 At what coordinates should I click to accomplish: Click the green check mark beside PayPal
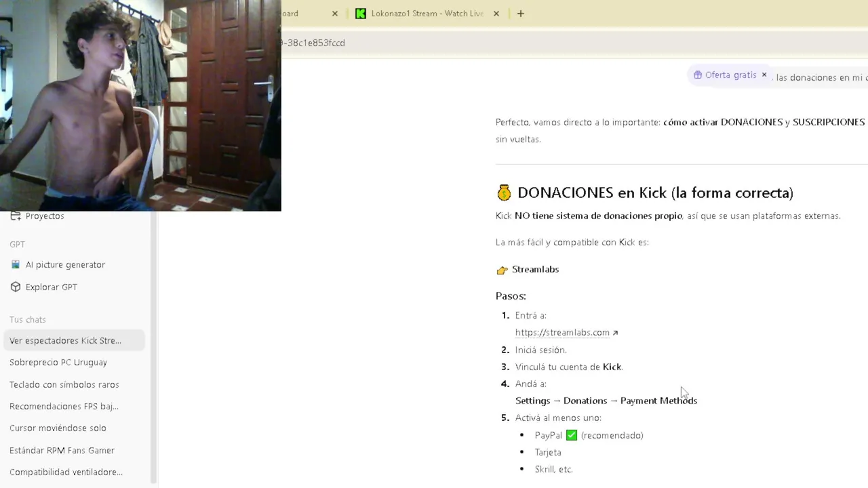tap(572, 435)
